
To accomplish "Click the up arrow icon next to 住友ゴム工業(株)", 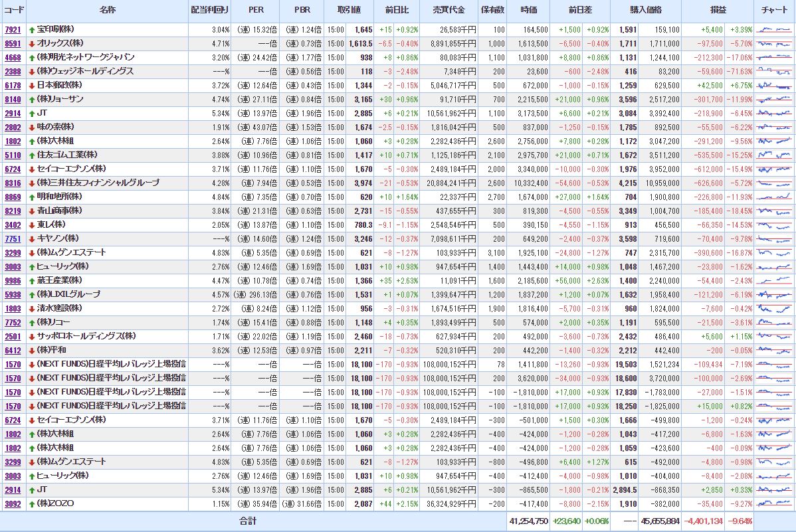I will click(x=32, y=155).
